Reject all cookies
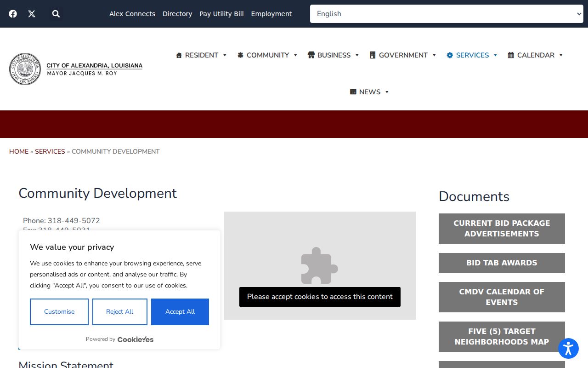 click(120, 312)
